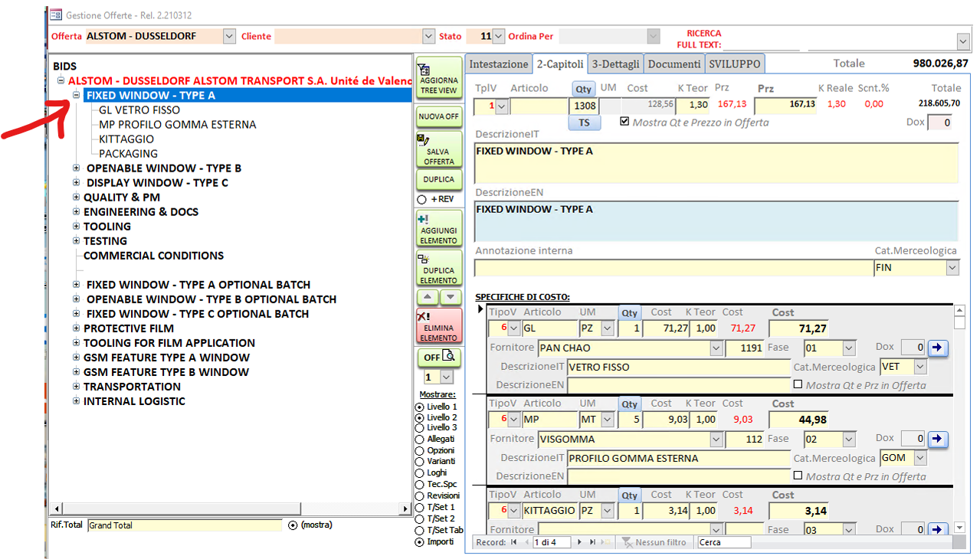Enable the +REV radio button
980x559 pixels.
coord(421,199)
